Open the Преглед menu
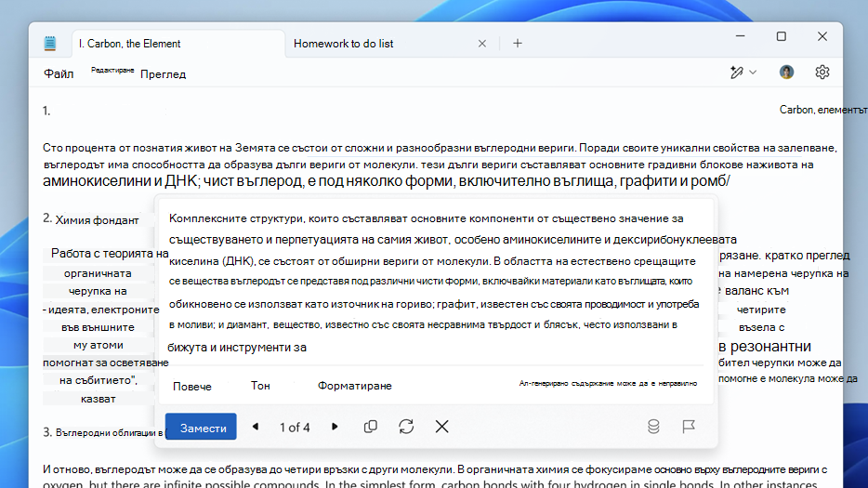868x488 pixels. [163, 74]
